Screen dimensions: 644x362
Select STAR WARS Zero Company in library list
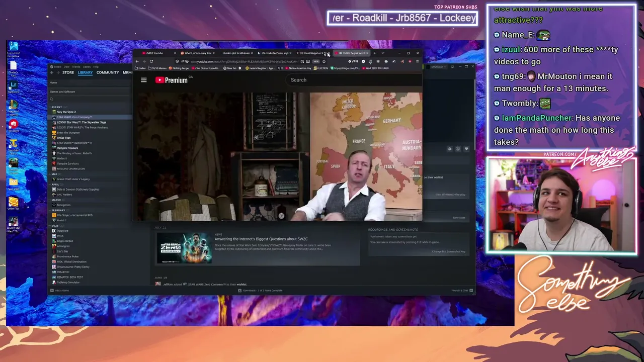point(91,117)
